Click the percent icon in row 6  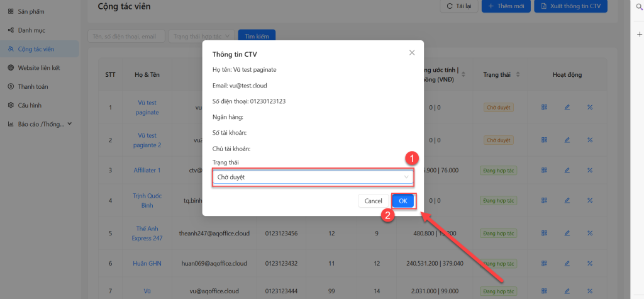tap(590, 263)
